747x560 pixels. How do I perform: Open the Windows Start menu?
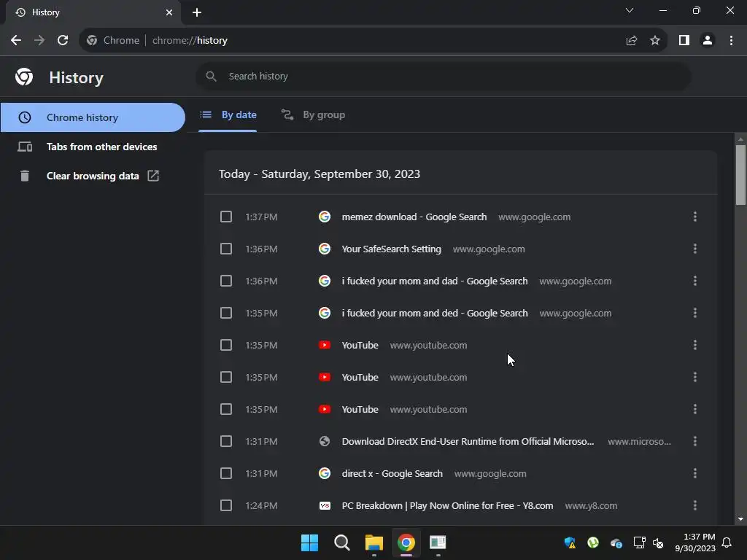point(309,542)
